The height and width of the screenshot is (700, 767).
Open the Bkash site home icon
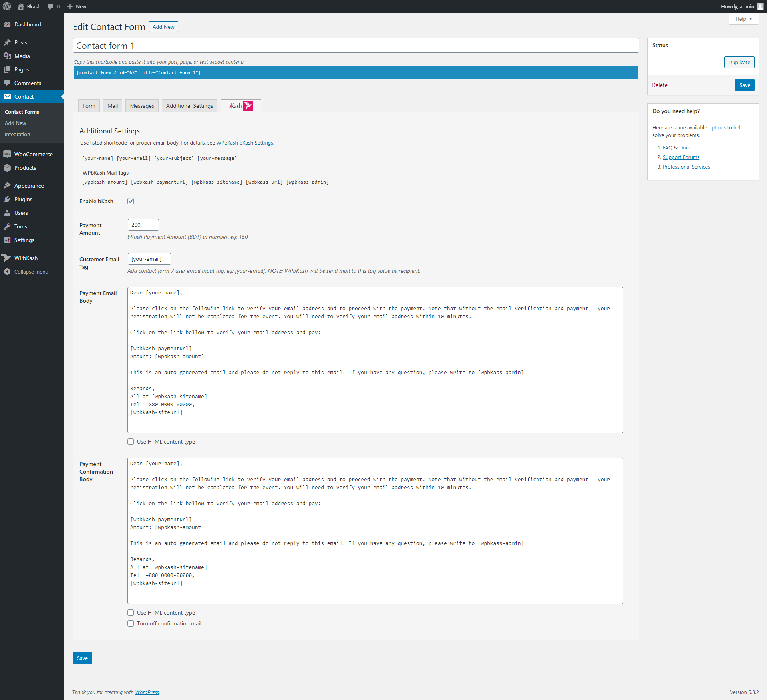tap(21, 6)
